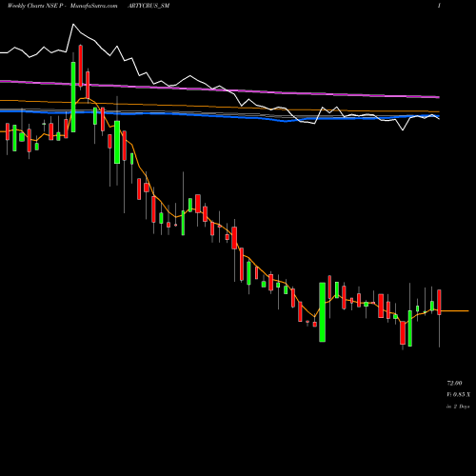Screen dimensions: 476x476
Task: Click the 72.00 price value
Action: tap(454, 383)
